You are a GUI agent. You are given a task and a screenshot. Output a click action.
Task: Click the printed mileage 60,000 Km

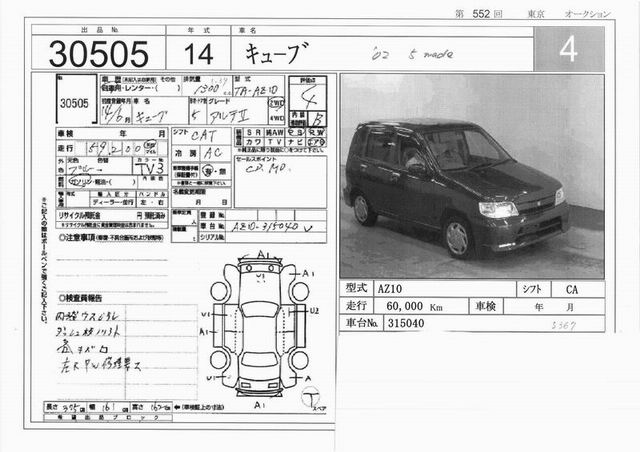tap(414, 306)
